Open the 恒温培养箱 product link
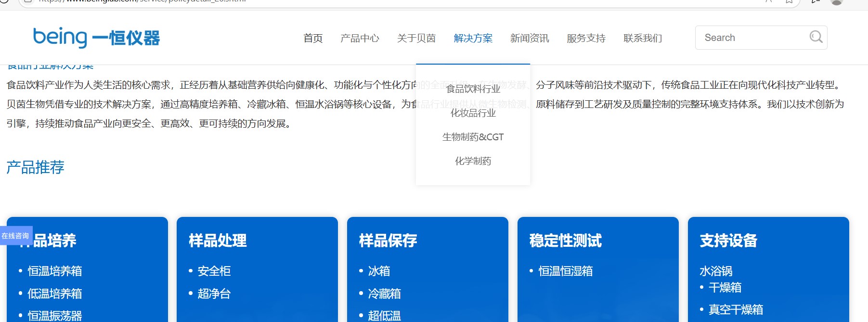Viewport: 868px width, 322px height. 54,271
